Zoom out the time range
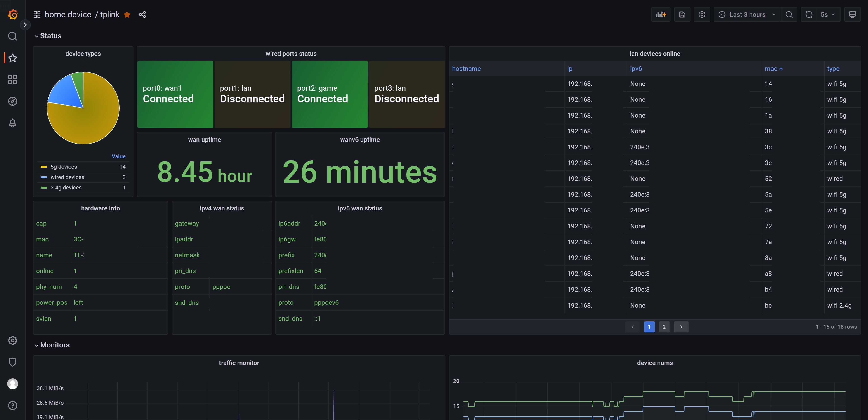Screen dimensions: 868x420 789,14
